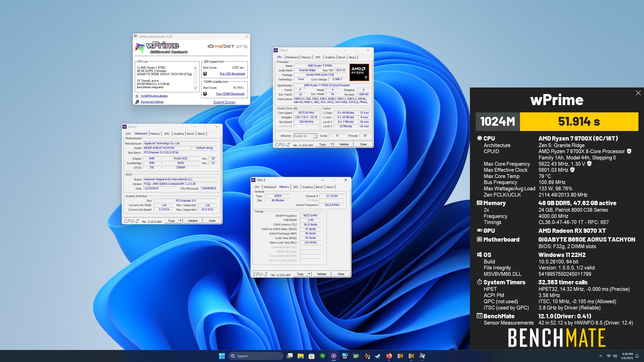
Task: Click the shield icon next to CPUID line
Action: (x=629, y=151)
